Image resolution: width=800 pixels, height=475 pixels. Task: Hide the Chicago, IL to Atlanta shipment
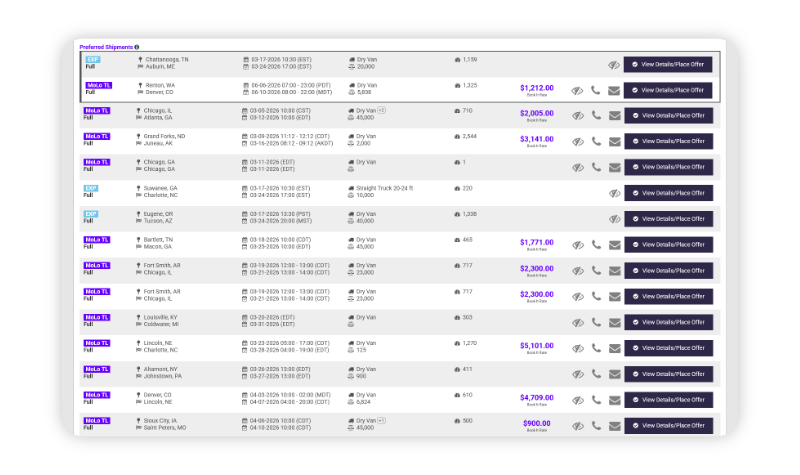click(578, 116)
